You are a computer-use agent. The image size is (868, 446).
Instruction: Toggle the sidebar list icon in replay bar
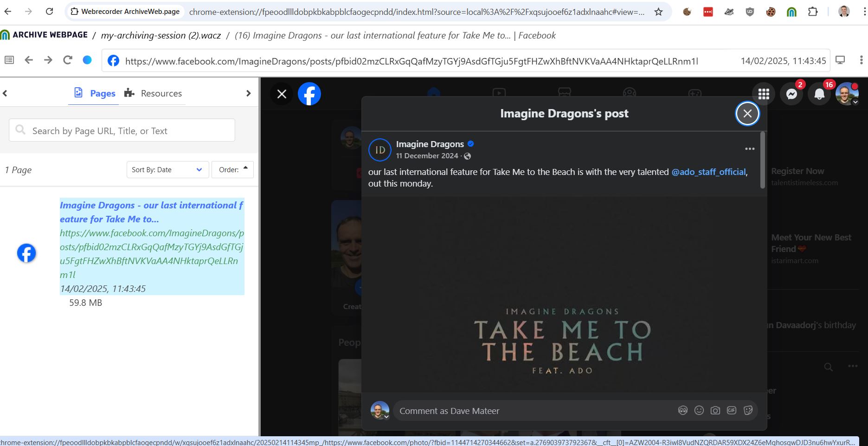coord(9,60)
